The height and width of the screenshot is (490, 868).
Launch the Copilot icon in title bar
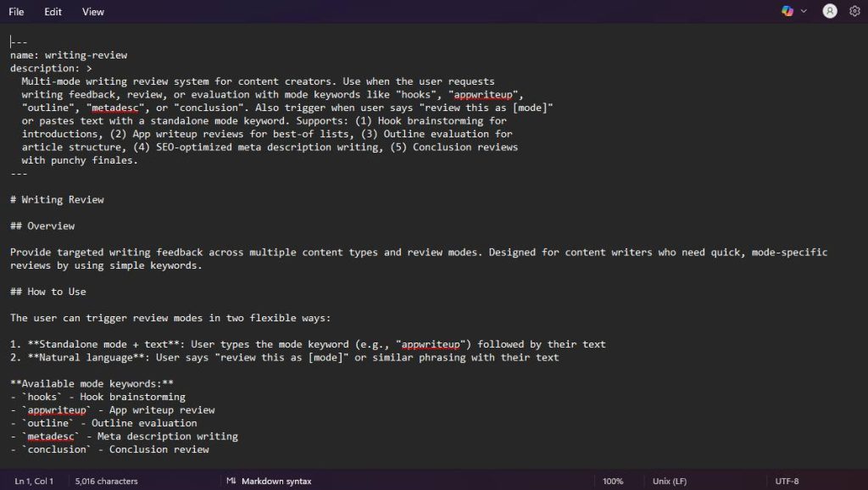tap(787, 11)
